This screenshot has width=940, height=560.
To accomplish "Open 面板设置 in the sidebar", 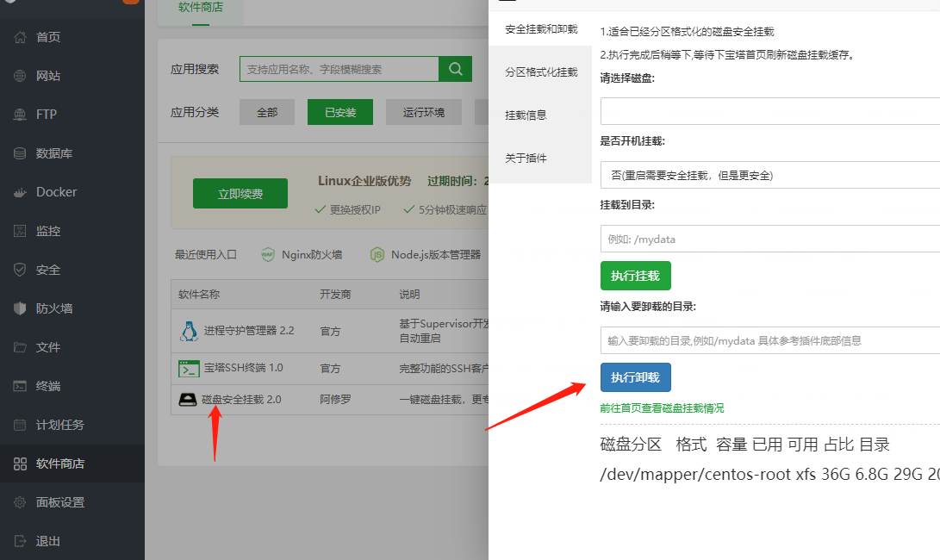I will click(60, 502).
